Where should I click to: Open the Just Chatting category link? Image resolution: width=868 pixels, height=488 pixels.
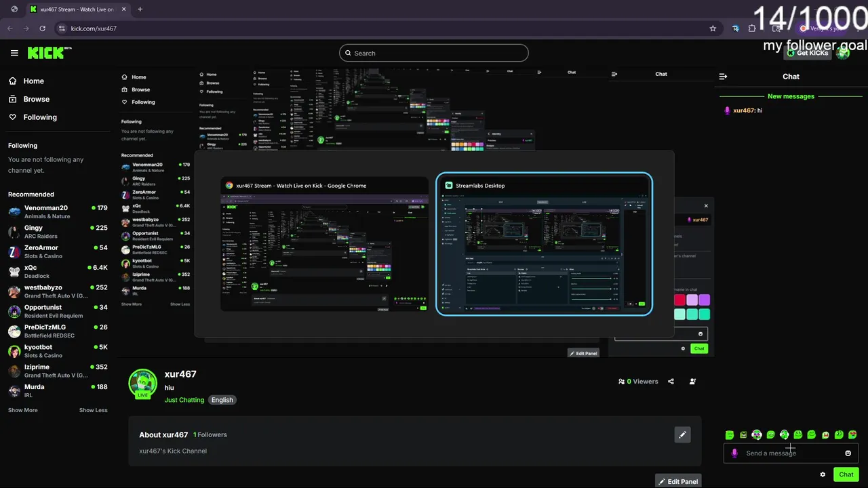pyautogui.click(x=184, y=400)
